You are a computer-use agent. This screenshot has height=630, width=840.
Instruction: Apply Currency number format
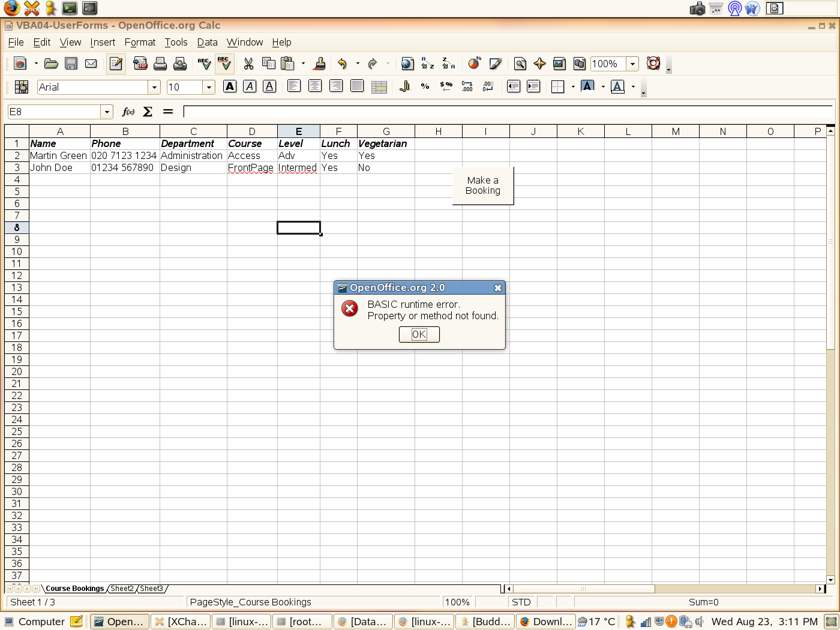coord(405,87)
